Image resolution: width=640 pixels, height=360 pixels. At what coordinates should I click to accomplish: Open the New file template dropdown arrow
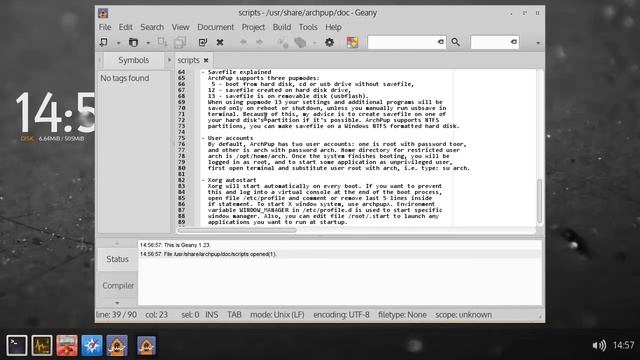click(118, 43)
